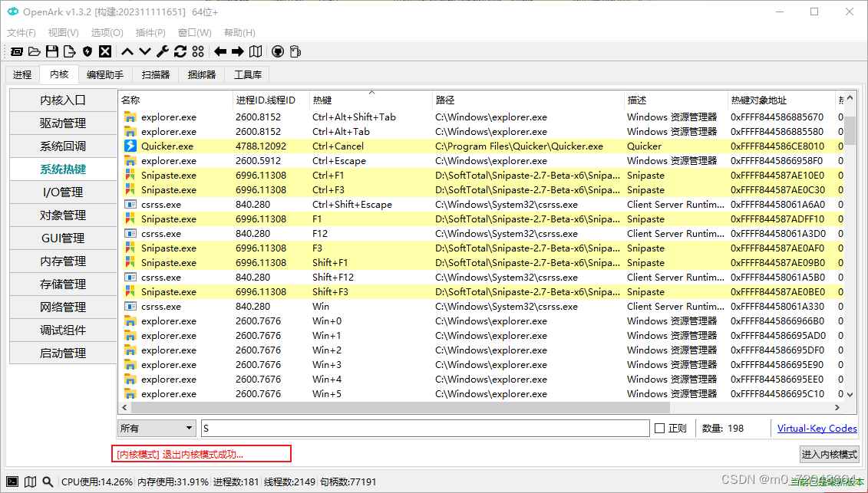Click the shield with lightning bolt icon
The image size is (868, 493).
click(87, 51)
